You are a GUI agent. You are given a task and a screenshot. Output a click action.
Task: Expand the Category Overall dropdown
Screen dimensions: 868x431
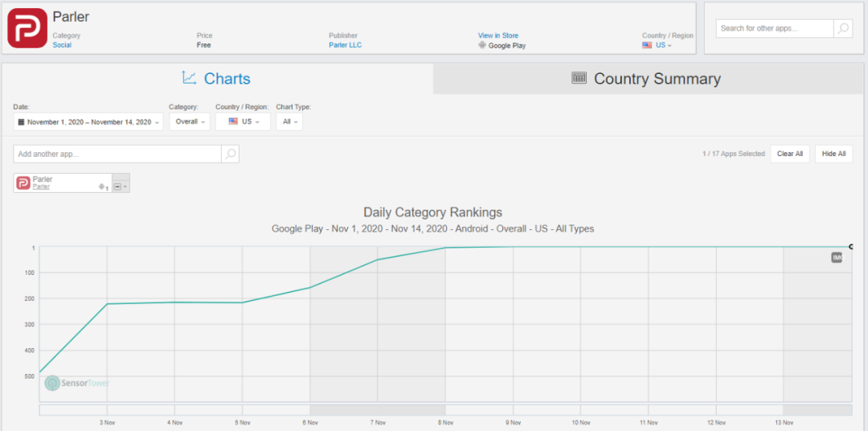190,122
